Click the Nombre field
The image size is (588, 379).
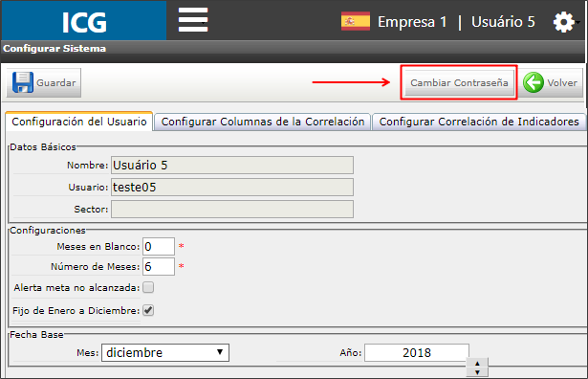click(x=232, y=166)
